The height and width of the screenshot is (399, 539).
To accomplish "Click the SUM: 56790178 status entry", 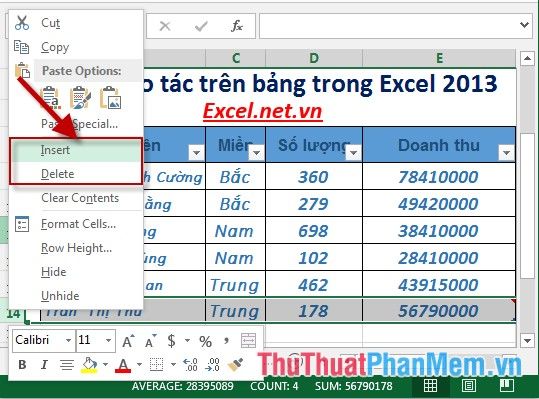I will coord(354,386).
